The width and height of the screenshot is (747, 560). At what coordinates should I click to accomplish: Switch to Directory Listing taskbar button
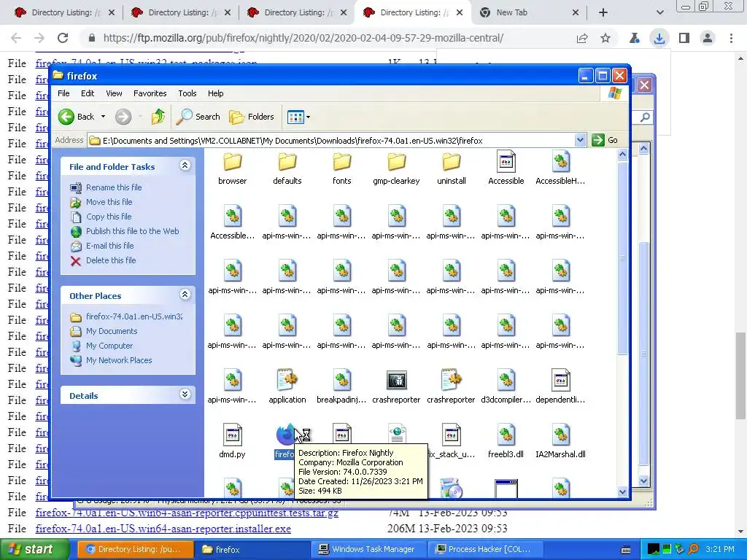[135, 550]
